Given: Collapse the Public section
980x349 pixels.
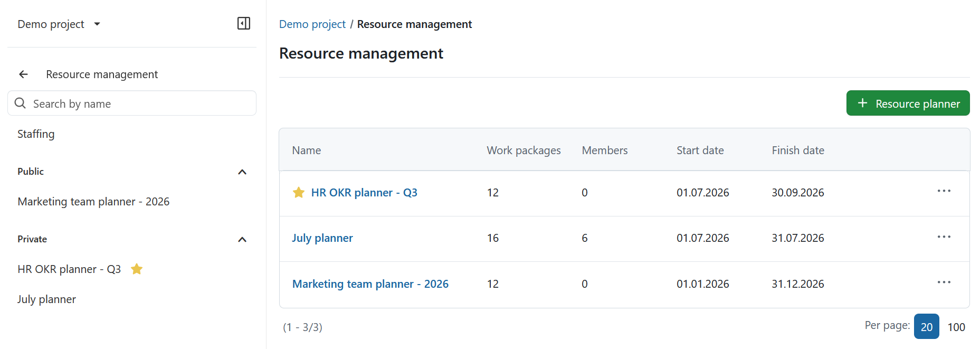Looking at the screenshot, I should point(242,172).
